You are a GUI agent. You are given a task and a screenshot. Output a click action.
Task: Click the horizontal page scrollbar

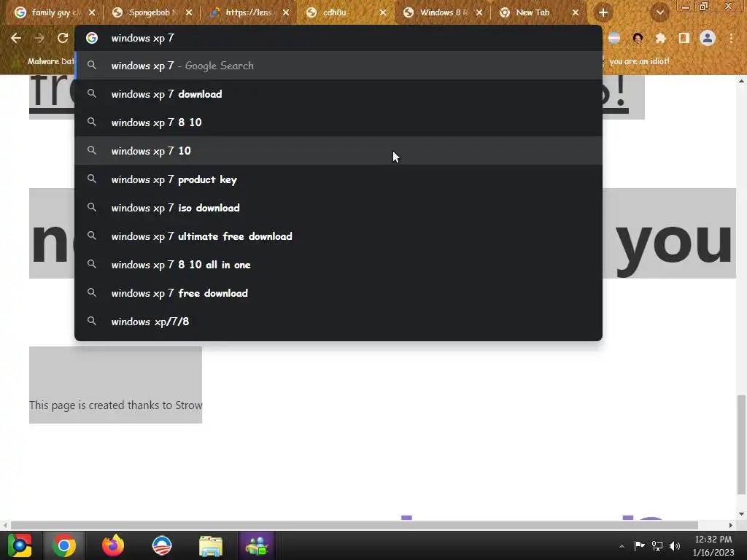(355, 525)
